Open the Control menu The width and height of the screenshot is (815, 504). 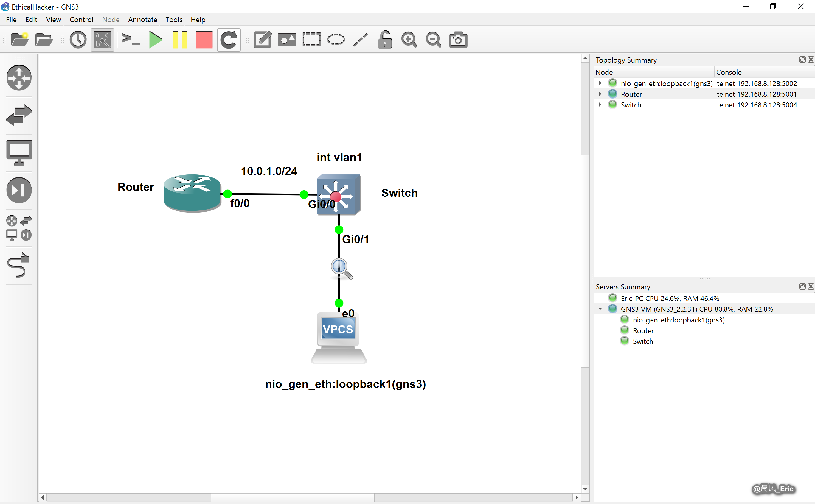click(81, 20)
